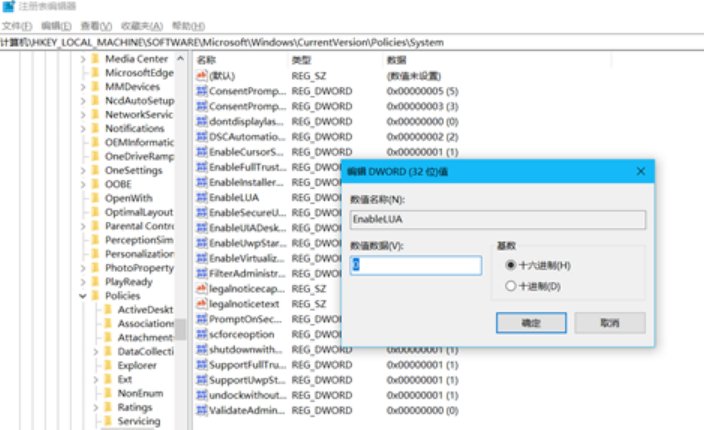This screenshot has width=704, height=430.
Task: Open the 编辑(E) menu
Action: 56,26
